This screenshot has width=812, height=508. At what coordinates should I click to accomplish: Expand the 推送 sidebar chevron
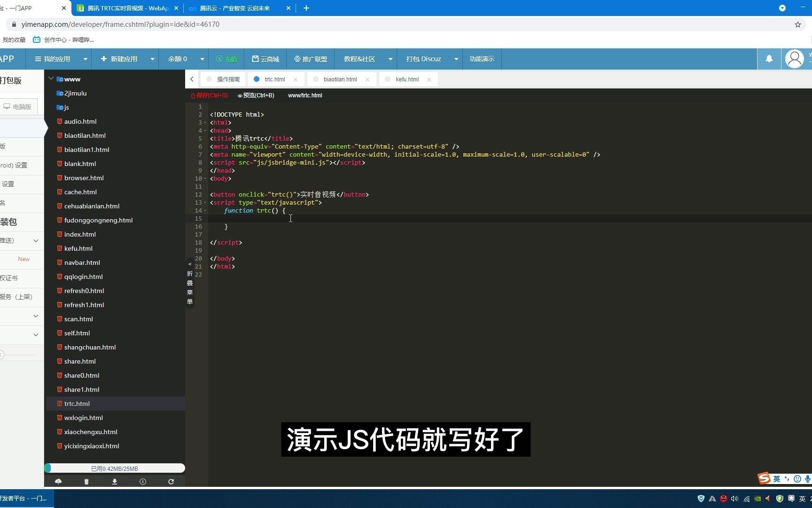(36, 240)
